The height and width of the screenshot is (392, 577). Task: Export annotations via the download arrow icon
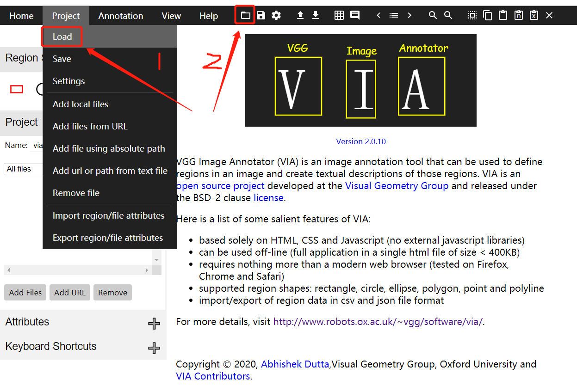click(x=315, y=15)
